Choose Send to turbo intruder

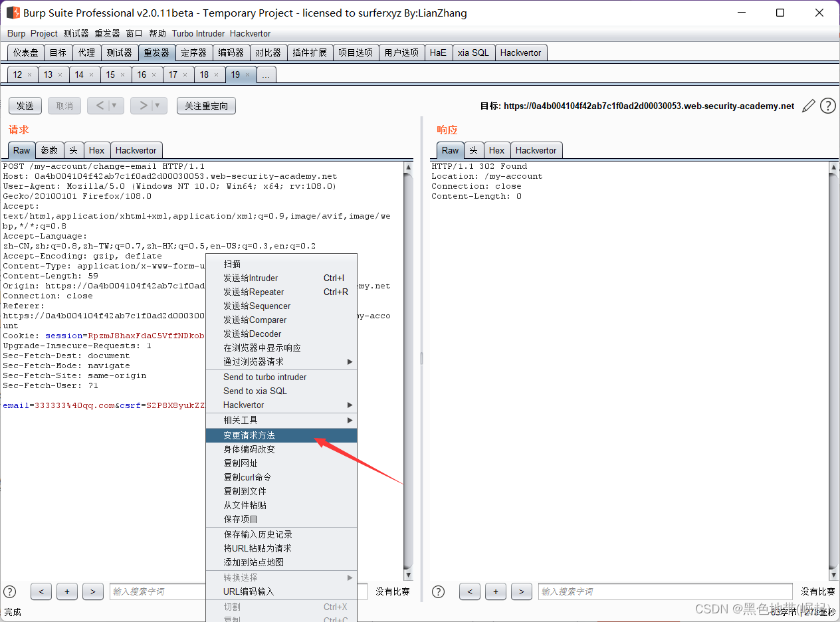(281, 377)
